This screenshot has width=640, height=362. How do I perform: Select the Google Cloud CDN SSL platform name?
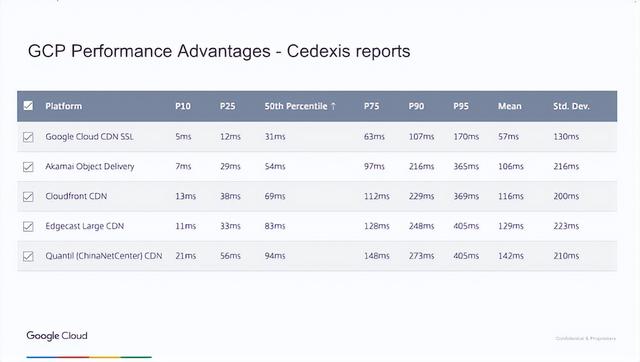(89, 137)
